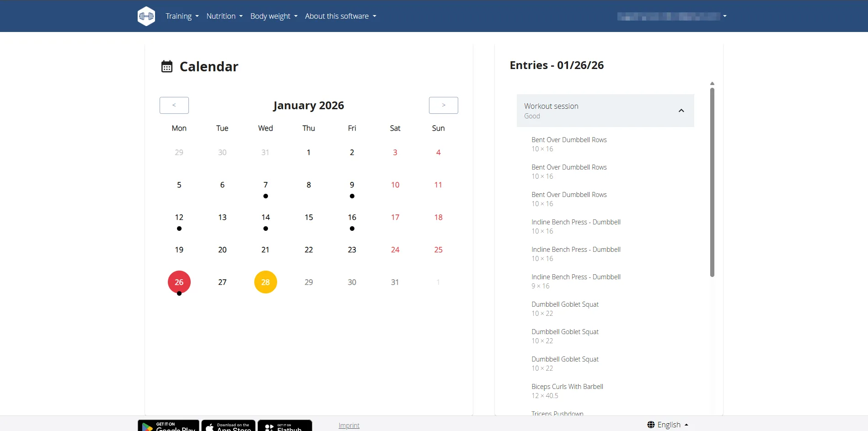
Task: Click the entries list vertical scrollbar
Action: pos(712,182)
